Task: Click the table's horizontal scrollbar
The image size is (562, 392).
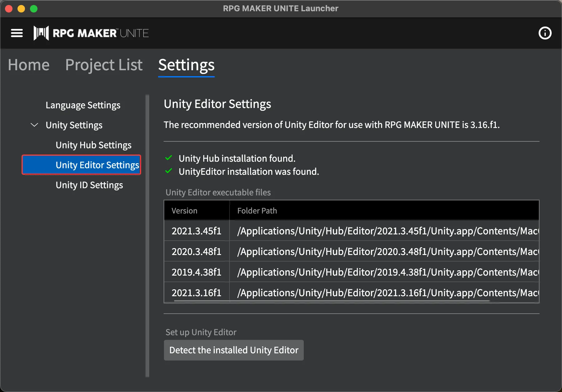Action: click(332, 301)
